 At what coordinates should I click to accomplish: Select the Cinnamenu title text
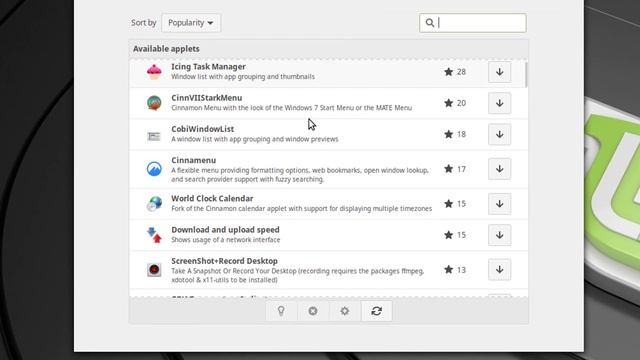193,160
